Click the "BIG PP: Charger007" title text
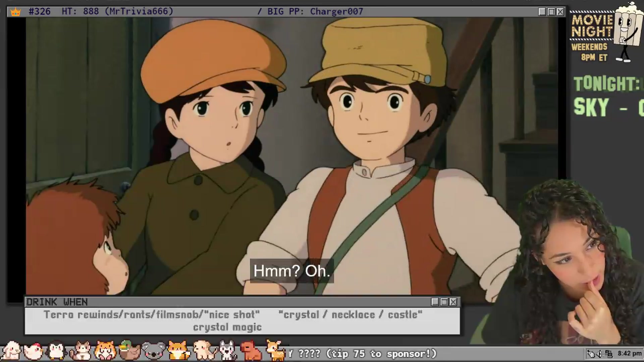Viewport: 644px width, 362px height. (315, 11)
